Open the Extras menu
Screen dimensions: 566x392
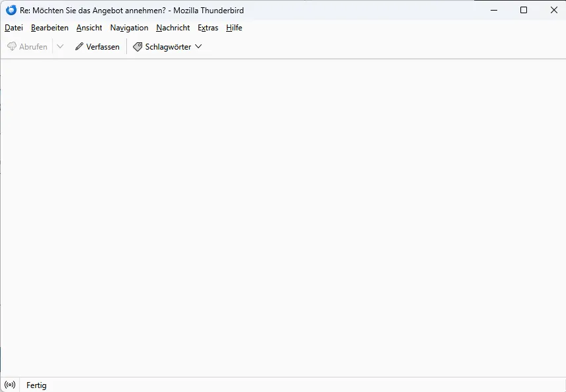[208, 28]
